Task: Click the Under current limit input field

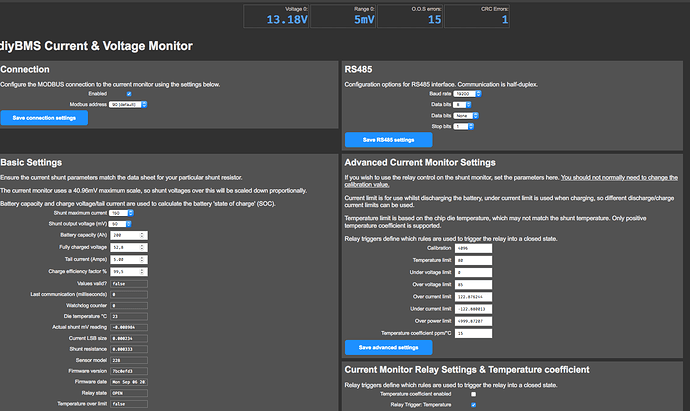Action: 473,309
